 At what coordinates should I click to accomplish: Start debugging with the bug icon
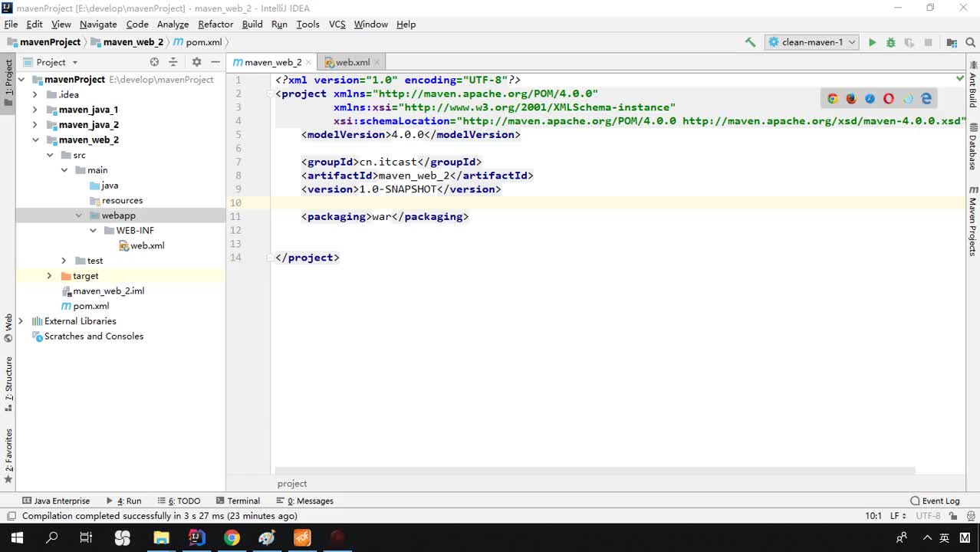[890, 43]
